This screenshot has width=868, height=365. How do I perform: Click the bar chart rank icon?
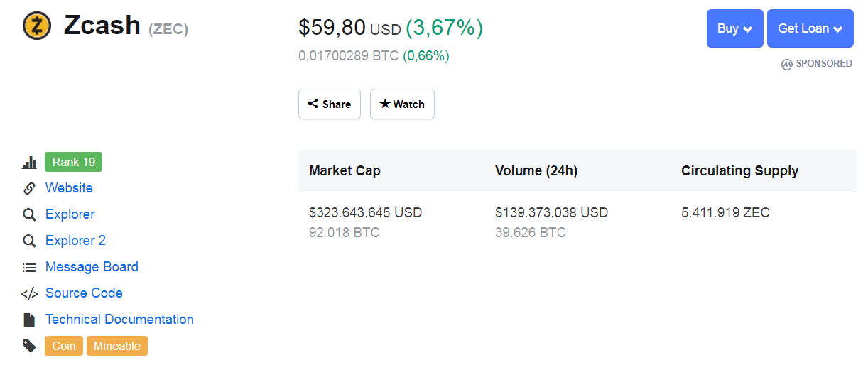[x=29, y=163]
